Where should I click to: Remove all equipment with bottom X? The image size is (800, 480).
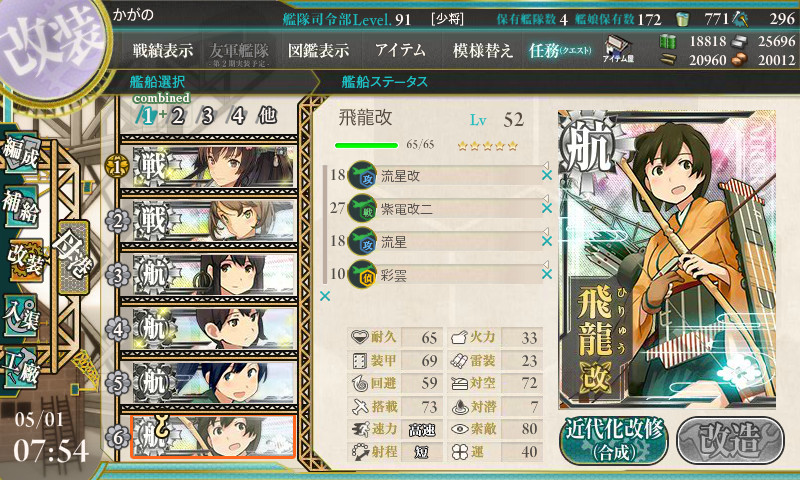324,296
